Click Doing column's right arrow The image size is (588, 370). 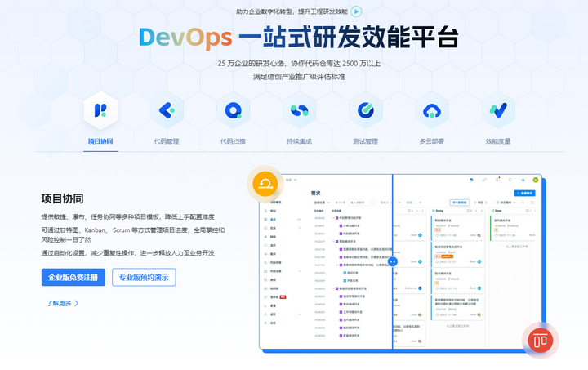pos(482,211)
